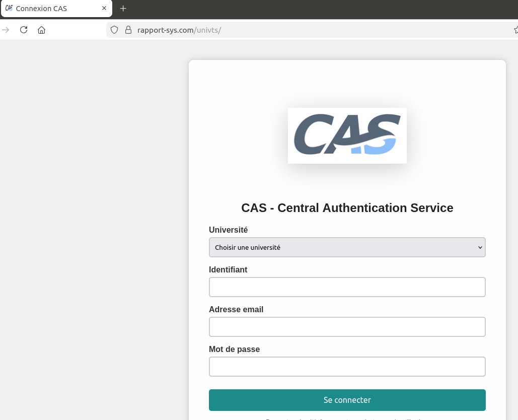
Task: Open the tracking protection shield icon
Action: click(x=114, y=30)
